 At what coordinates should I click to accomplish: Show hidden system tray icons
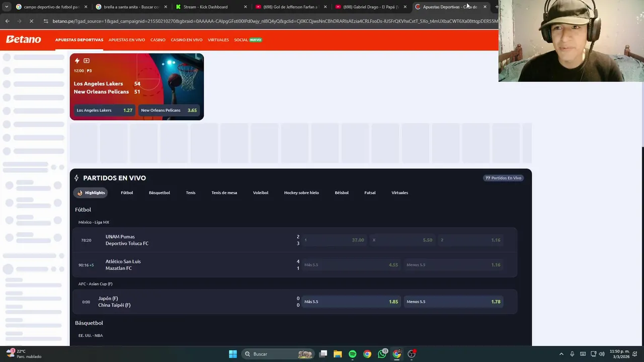pos(561,354)
